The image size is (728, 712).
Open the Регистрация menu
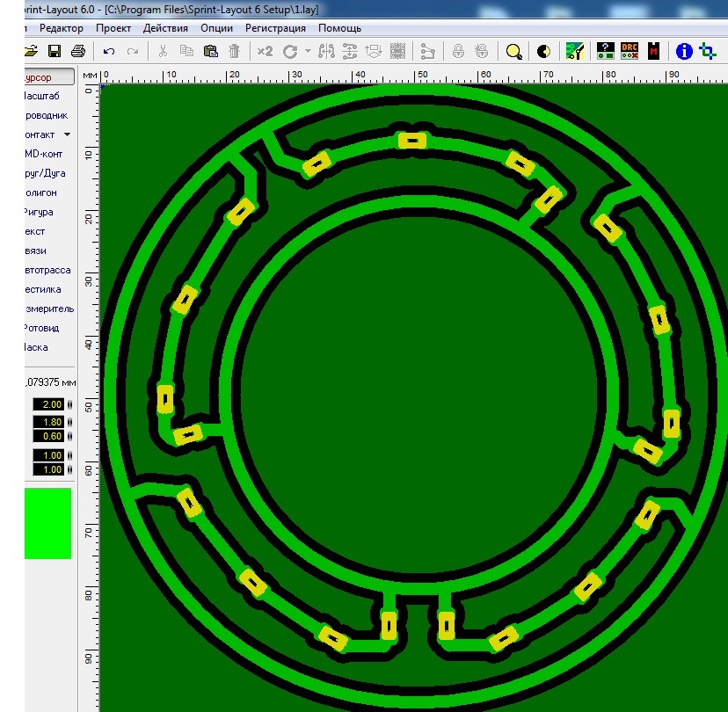click(275, 28)
